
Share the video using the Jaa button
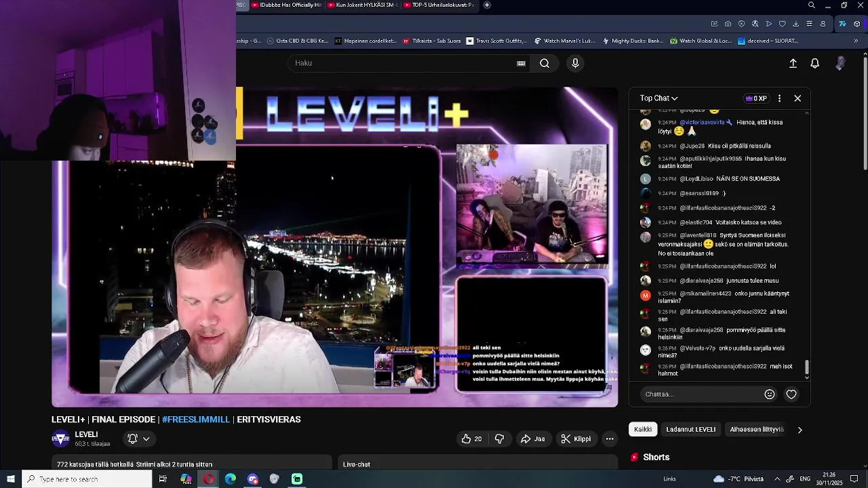[533, 439]
